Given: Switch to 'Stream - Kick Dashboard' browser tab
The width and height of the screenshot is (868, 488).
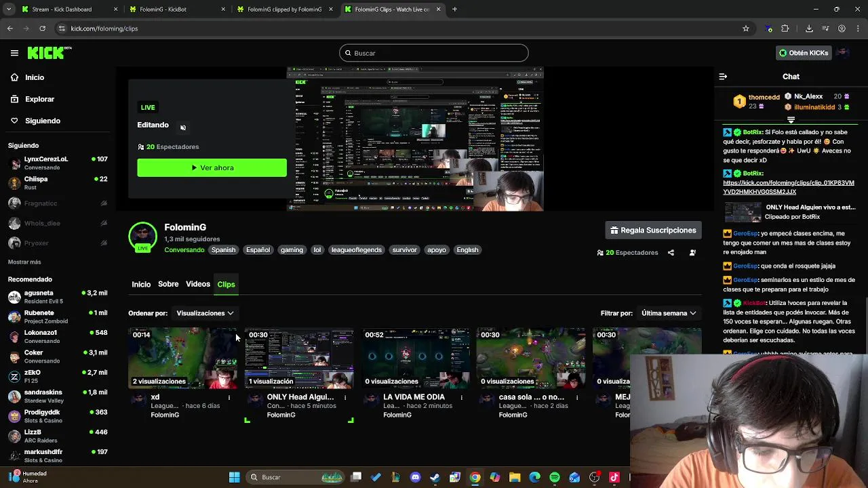Looking at the screenshot, I should pos(69,9).
